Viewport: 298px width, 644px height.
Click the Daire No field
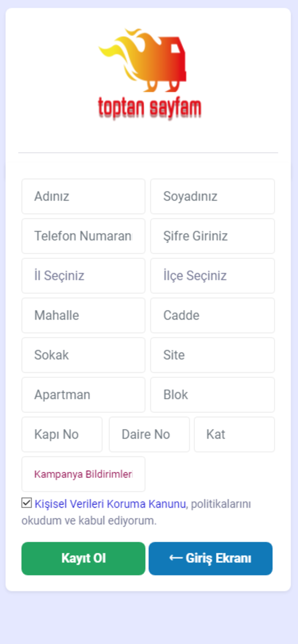tap(149, 435)
